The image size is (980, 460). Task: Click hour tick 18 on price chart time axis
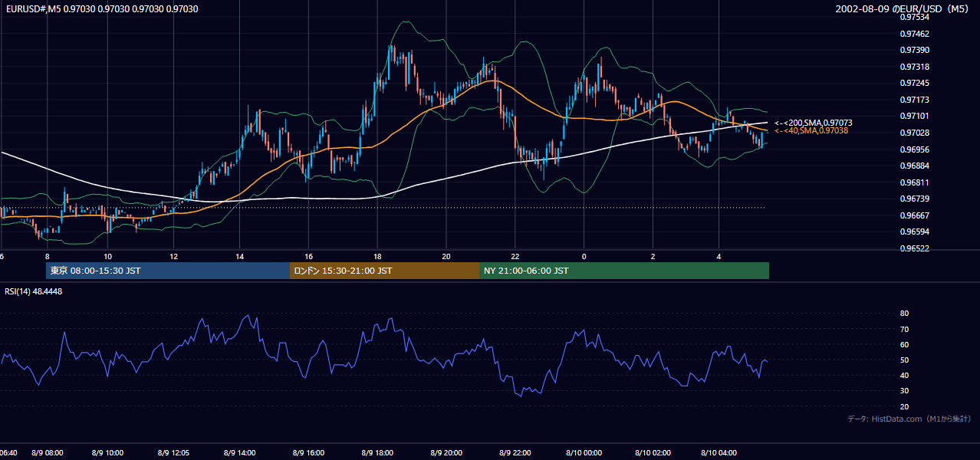(x=377, y=256)
